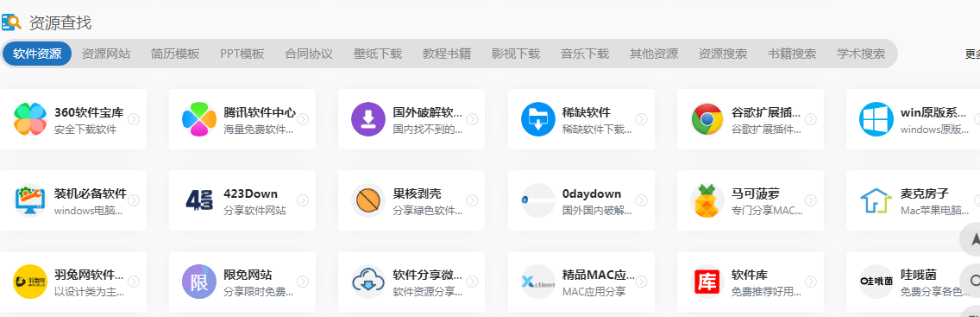The image size is (980, 317).
Task: Open the 壁纸下载 tab
Action: 378,54
